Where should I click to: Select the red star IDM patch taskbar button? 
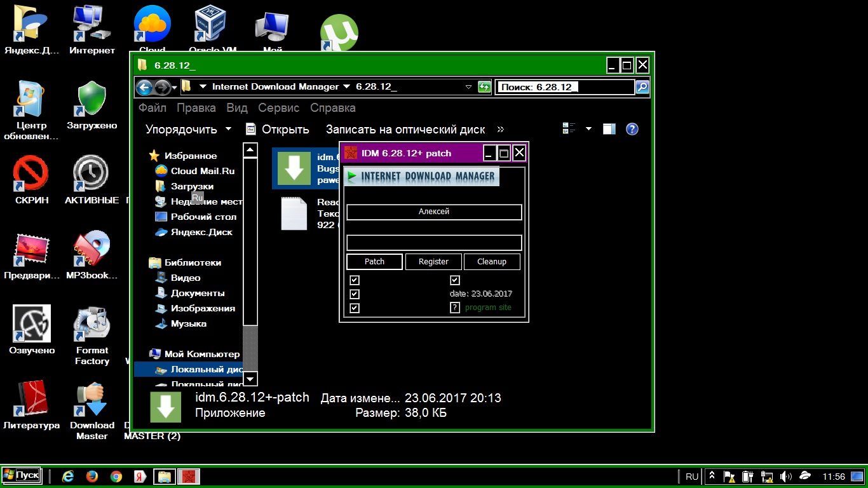(x=189, y=476)
